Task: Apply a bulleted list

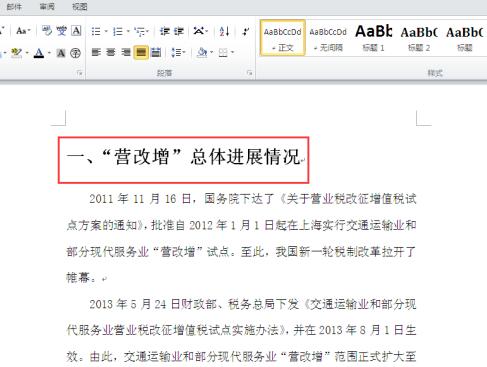Action: pyautogui.click(x=96, y=32)
